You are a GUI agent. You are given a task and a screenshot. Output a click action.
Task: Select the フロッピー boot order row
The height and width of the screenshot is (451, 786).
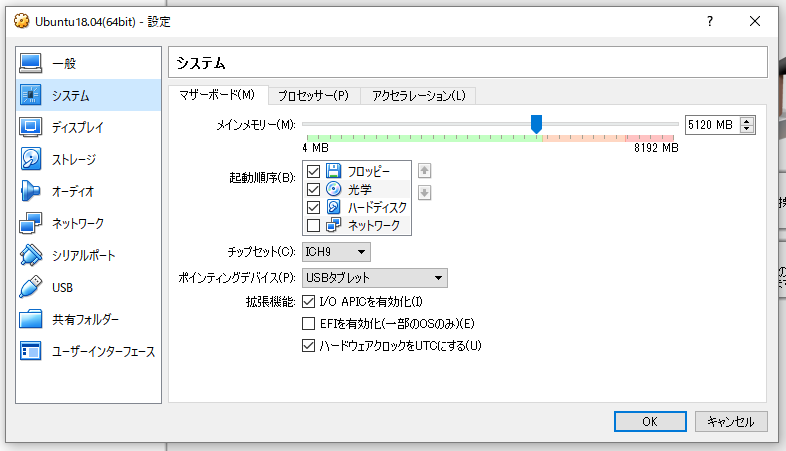click(357, 171)
